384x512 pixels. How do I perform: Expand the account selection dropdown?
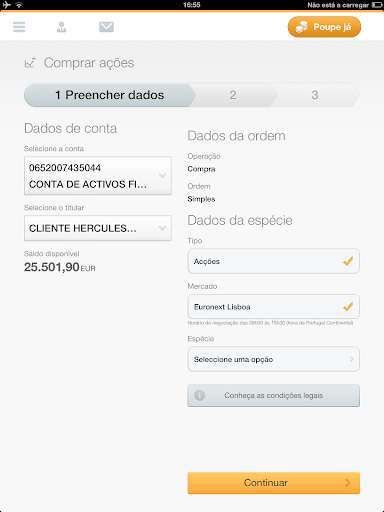(98, 176)
